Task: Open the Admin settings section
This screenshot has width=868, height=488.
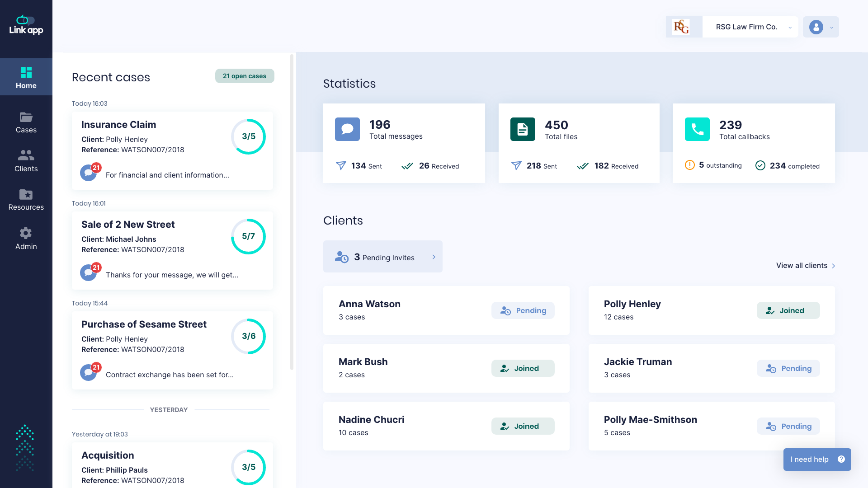Action: click(x=26, y=239)
